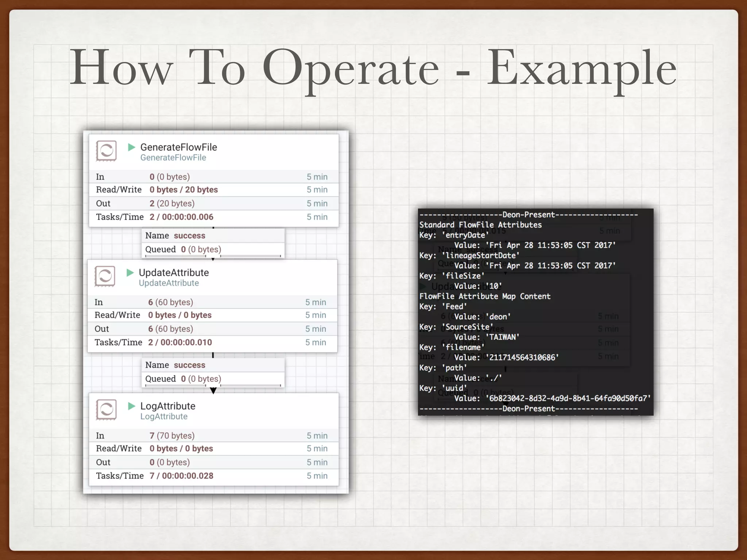Select the GenerateFlowFile processor title
Viewport: 747px width, 560px height.
pyautogui.click(x=178, y=147)
